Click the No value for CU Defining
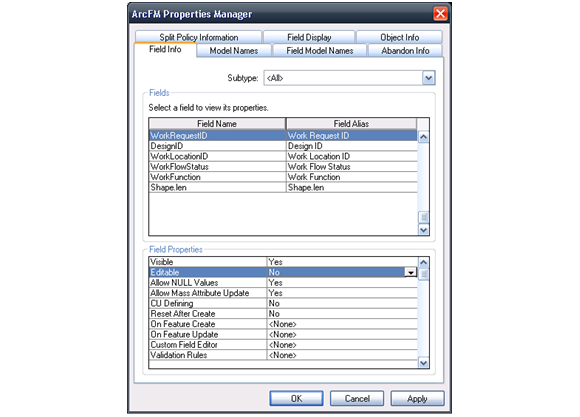Image resolution: width=580 pixels, height=417 pixels. (x=342, y=303)
